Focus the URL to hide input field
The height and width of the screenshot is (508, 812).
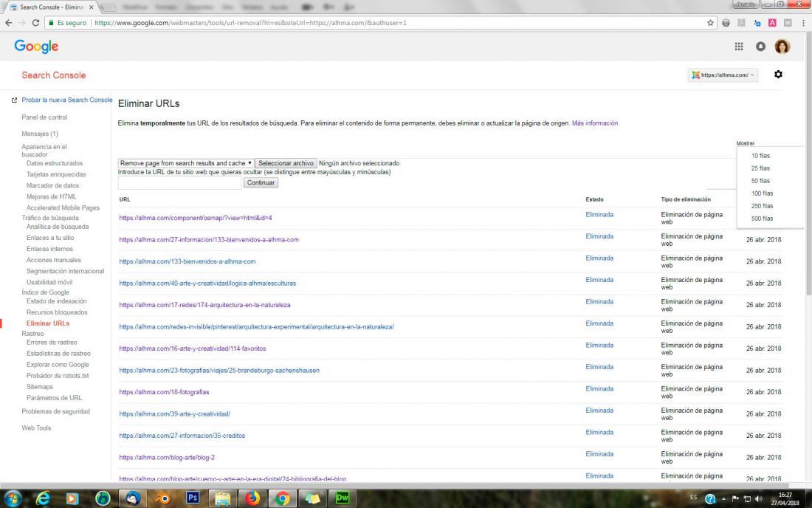pyautogui.click(x=179, y=183)
